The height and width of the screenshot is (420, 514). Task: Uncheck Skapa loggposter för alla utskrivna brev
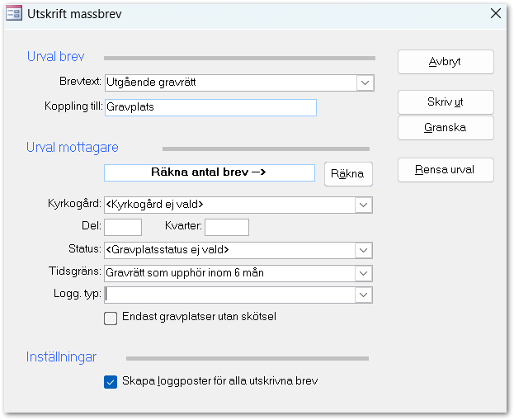coord(111,381)
